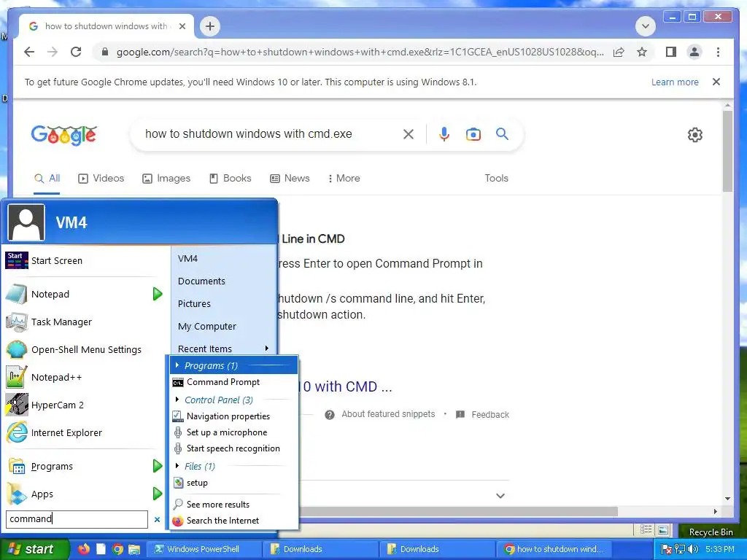
Task: Dismiss the Chrome update notice bar
Action: 716,82
